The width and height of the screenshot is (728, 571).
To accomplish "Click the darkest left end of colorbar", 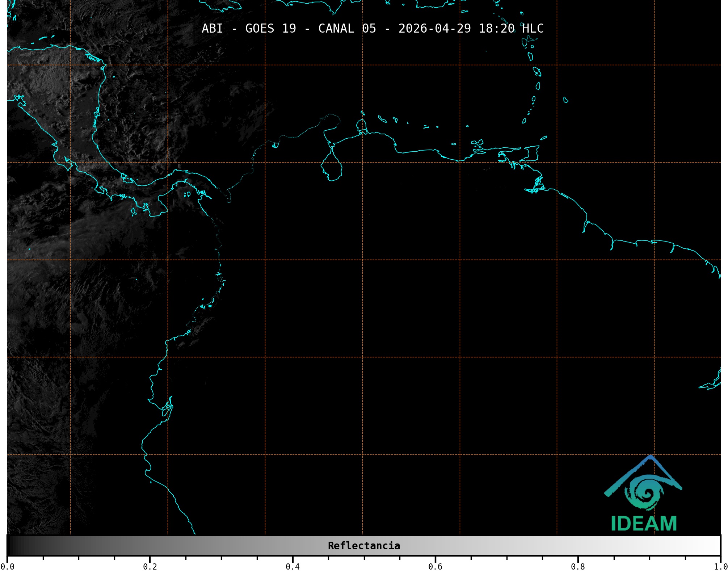I will [10, 546].
